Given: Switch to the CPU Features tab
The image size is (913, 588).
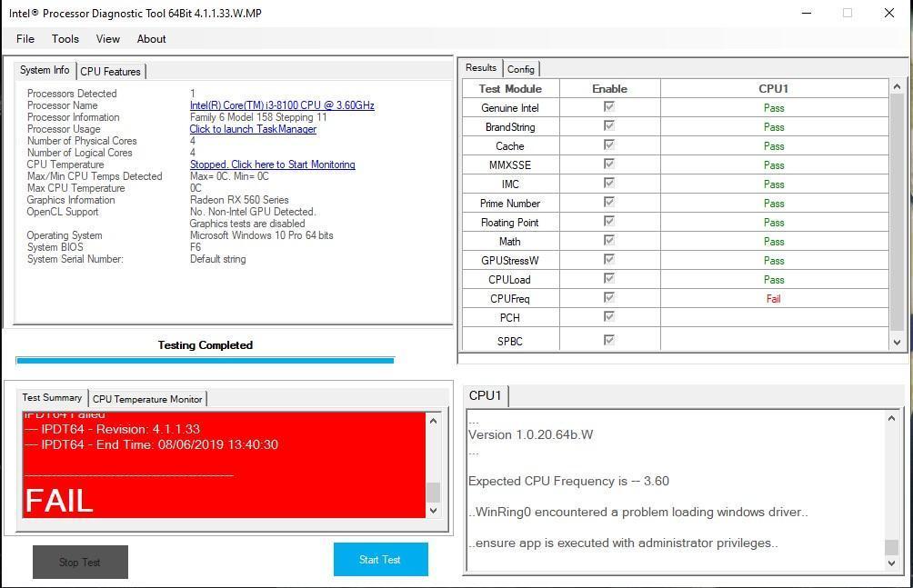Looking at the screenshot, I should click(x=111, y=71).
